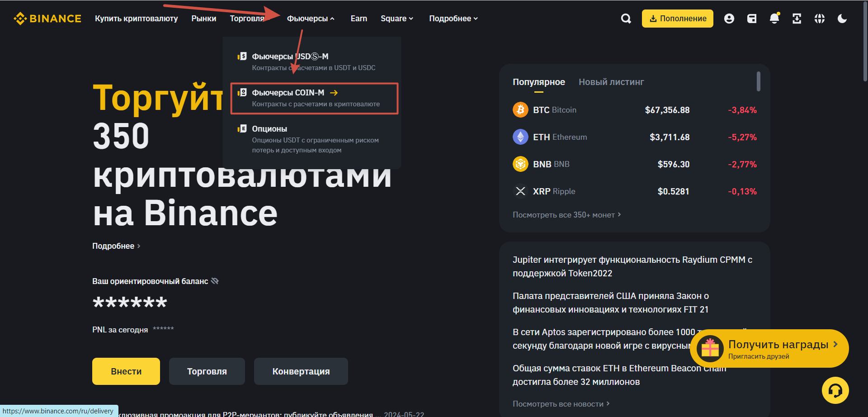This screenshot has height=417, width=868.
Task: Open Общая сумма ставок ETH news
Action: (x=619, y=375)
